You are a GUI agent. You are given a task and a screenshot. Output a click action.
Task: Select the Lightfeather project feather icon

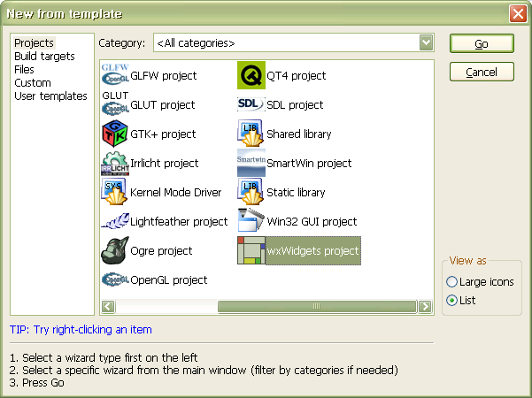coord(115,221)
